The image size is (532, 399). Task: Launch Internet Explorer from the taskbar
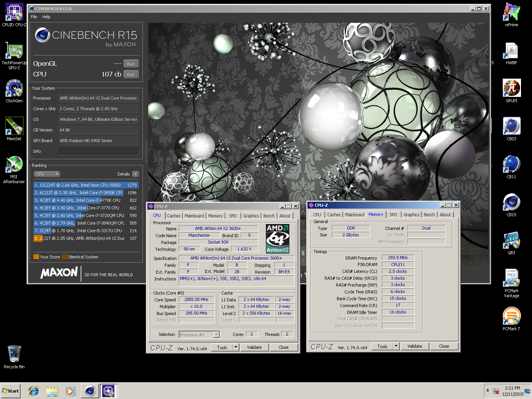pyautogui.click(x=33, y=391)
